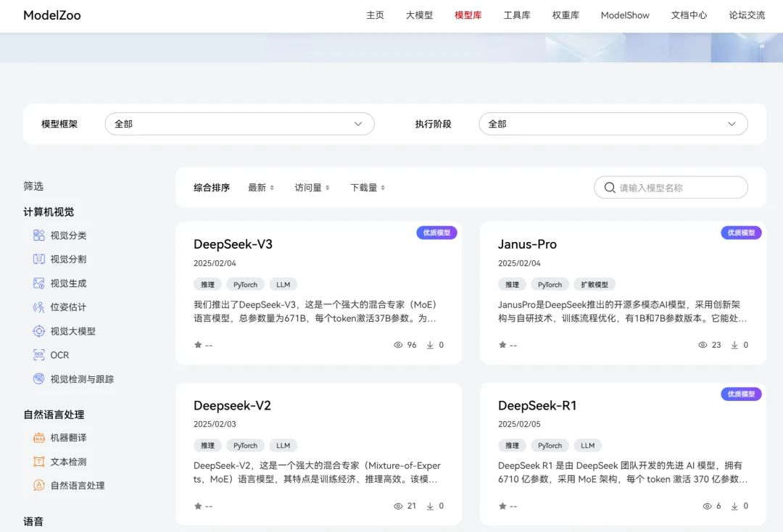Select the 机器翻译 icon under 自然语言处理
Image resolution: width=783 pixels, height=532 pixels.
point(40,437)
